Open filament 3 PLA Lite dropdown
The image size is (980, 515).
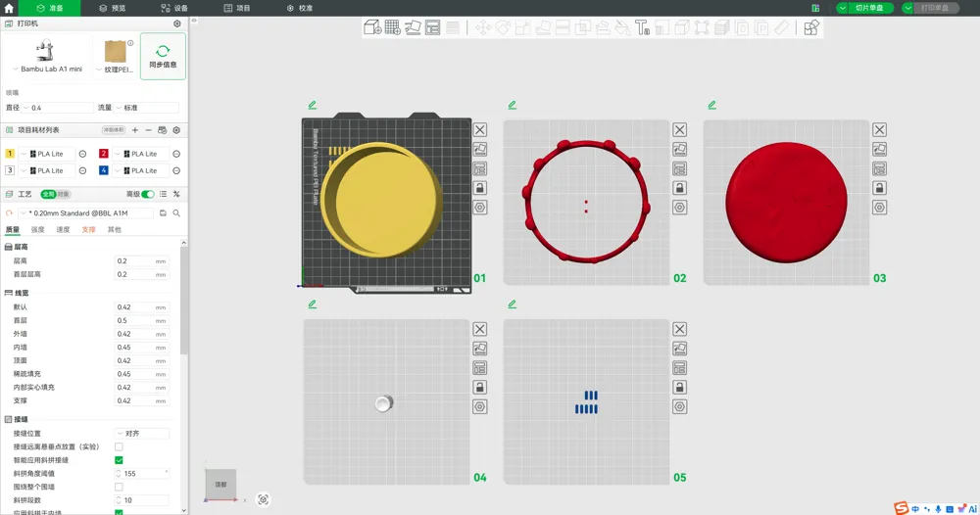[x=46, y=170]
